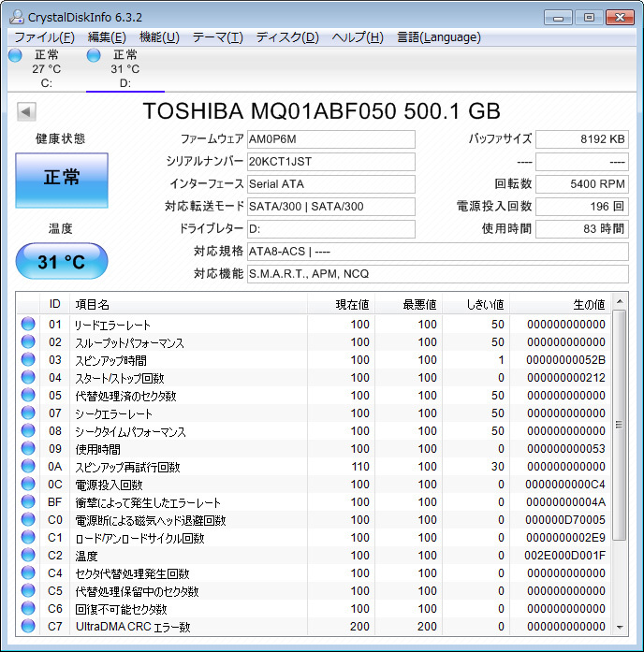Click status orb for attribute C2 temperature
The image size is (644, 652).
(x=28, y=556)
